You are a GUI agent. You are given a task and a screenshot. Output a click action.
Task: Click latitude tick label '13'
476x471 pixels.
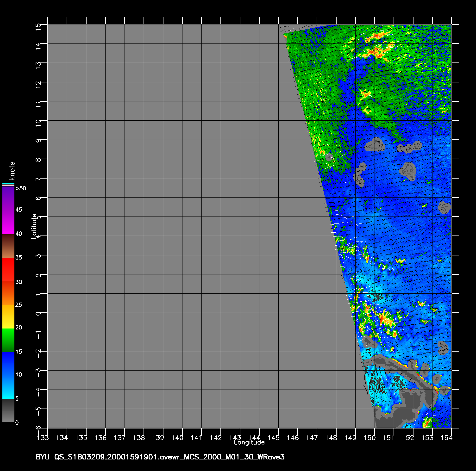38,65
